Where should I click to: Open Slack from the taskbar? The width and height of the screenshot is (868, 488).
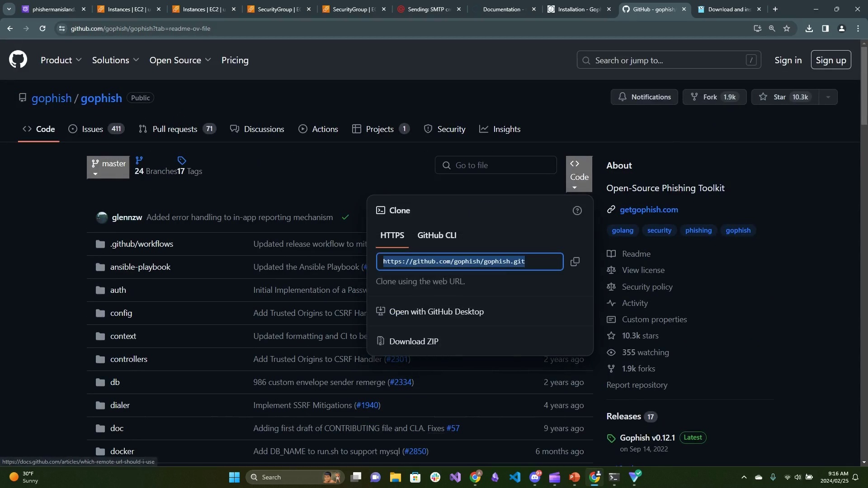pyautogui.click(x=435, y=477)
